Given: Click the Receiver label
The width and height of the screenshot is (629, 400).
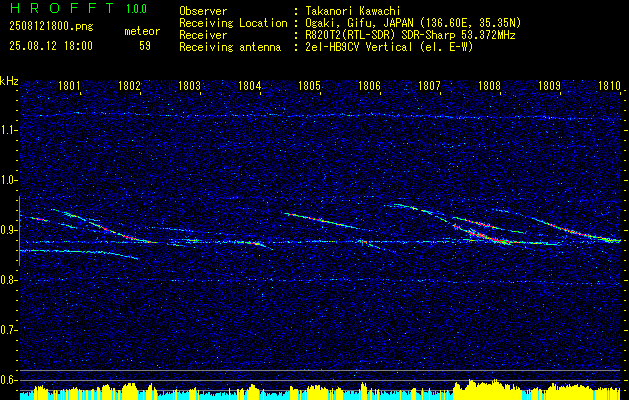Looking at the screenshot, I should [x=203, y=35].
